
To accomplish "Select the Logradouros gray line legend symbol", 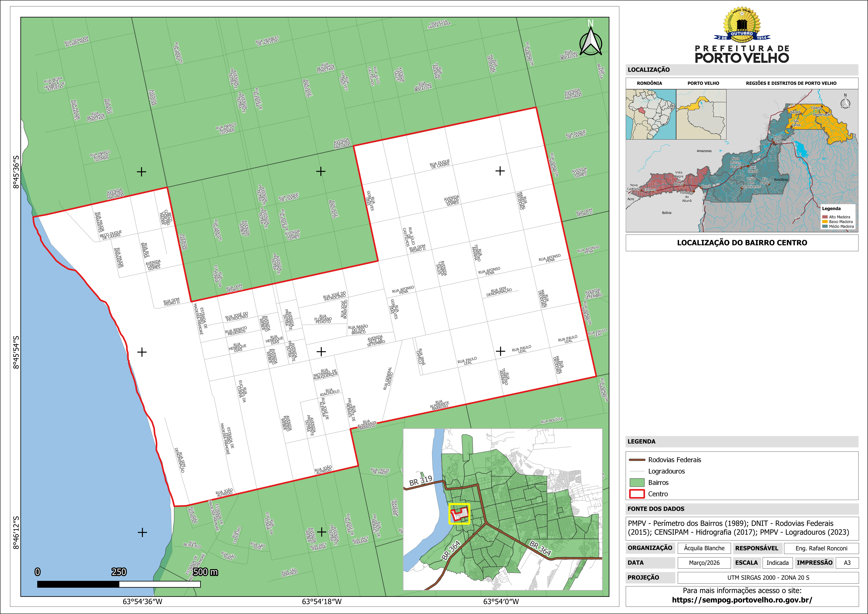I will pyautogui.click(x=637, y=471).
